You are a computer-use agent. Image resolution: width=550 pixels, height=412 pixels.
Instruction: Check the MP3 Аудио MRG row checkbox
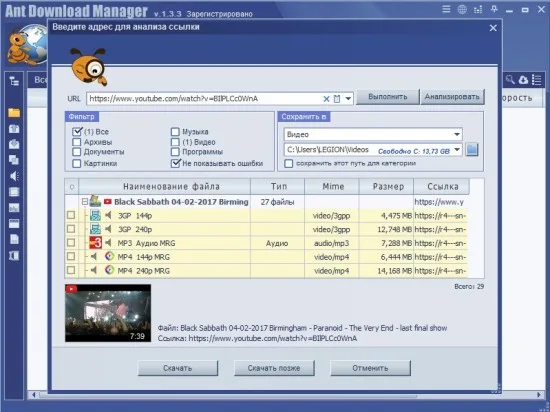click(x=71, y=242)
